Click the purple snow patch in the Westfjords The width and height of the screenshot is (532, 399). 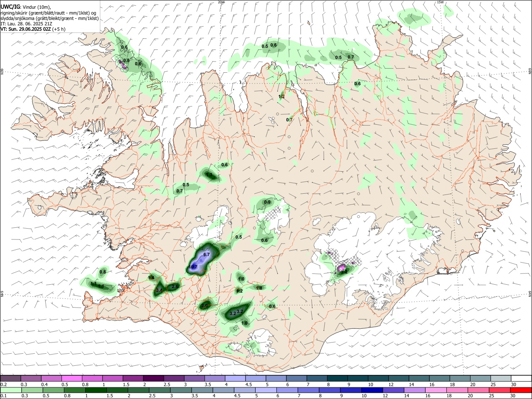[123, 64]
